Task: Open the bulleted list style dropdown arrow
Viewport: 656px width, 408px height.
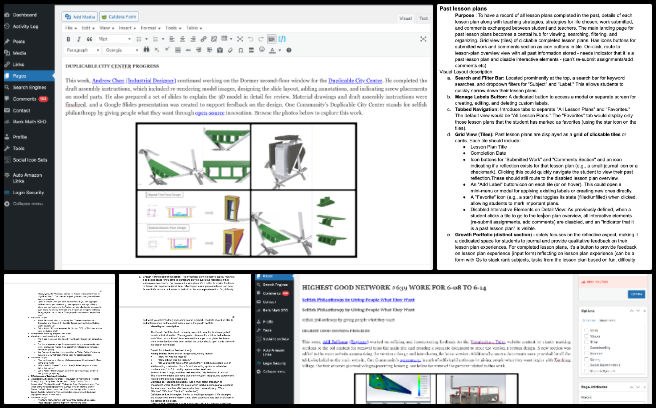Action: 146,39
